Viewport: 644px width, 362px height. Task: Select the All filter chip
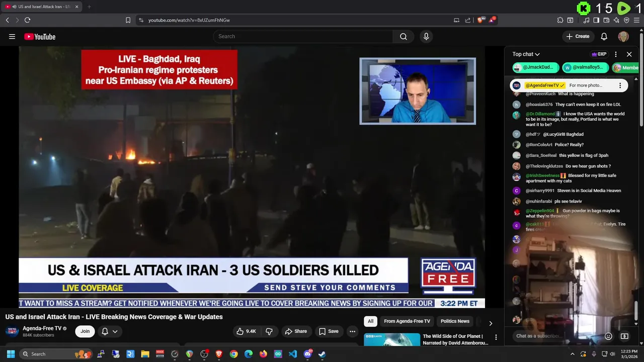point(370,321)
